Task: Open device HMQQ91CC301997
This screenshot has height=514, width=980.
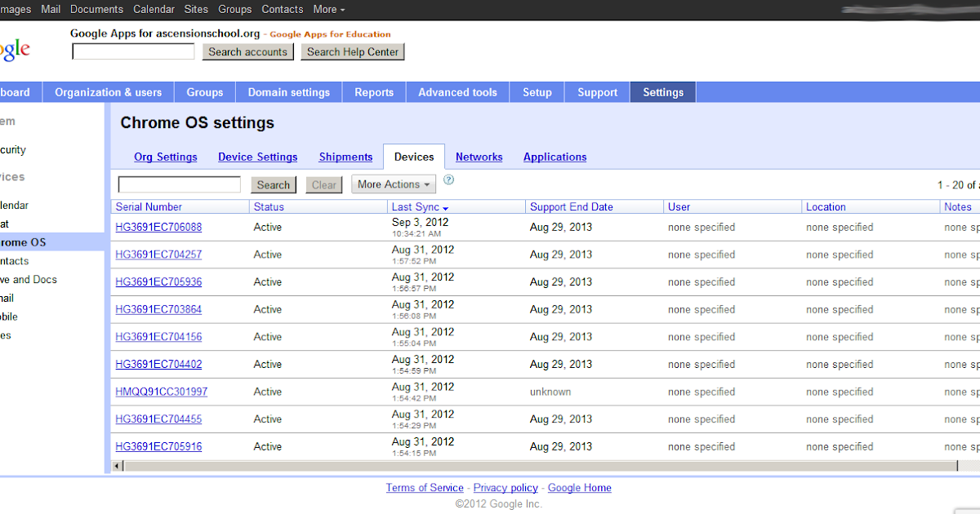Action: coord(162,392)
